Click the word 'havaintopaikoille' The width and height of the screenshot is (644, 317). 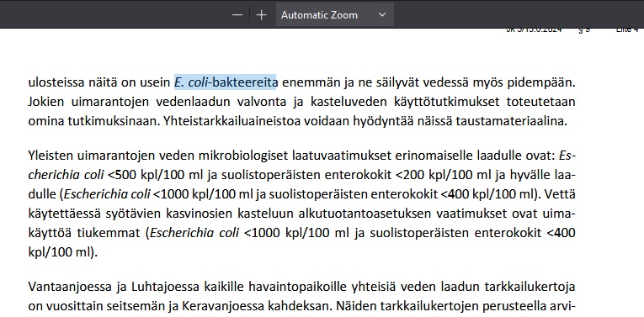pos(298,286)
